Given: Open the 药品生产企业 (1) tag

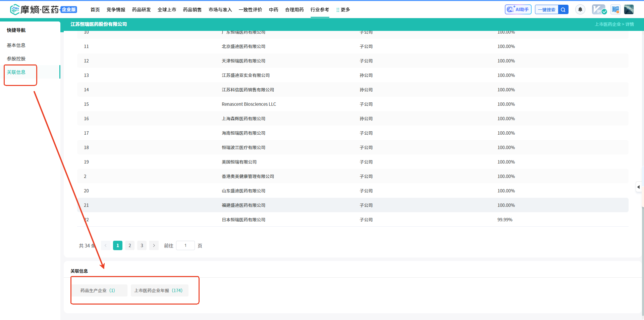Looking at the screenshot, I should [x=99, y=290].
